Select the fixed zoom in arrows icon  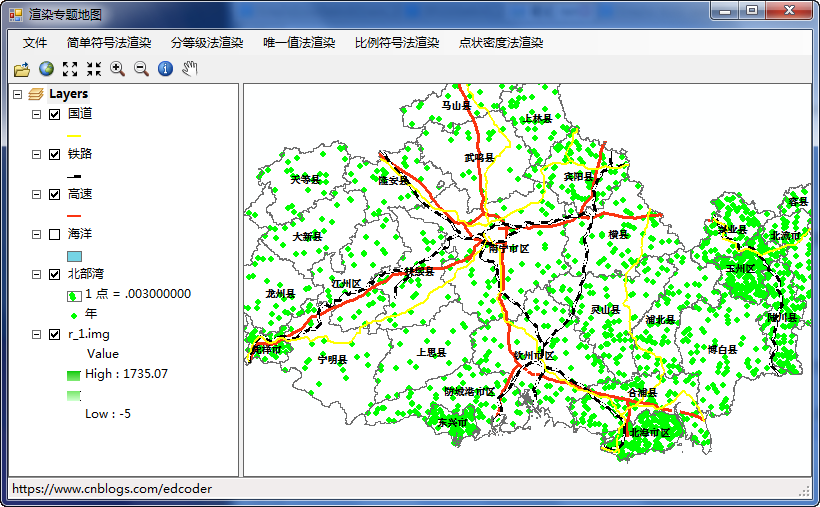70,69
